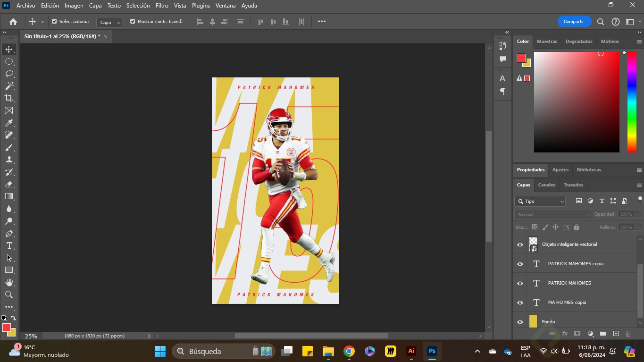Expand the Normal blending mode dropdown
Viewport: 644px width, 362px height.
click(x=552, y=214)
